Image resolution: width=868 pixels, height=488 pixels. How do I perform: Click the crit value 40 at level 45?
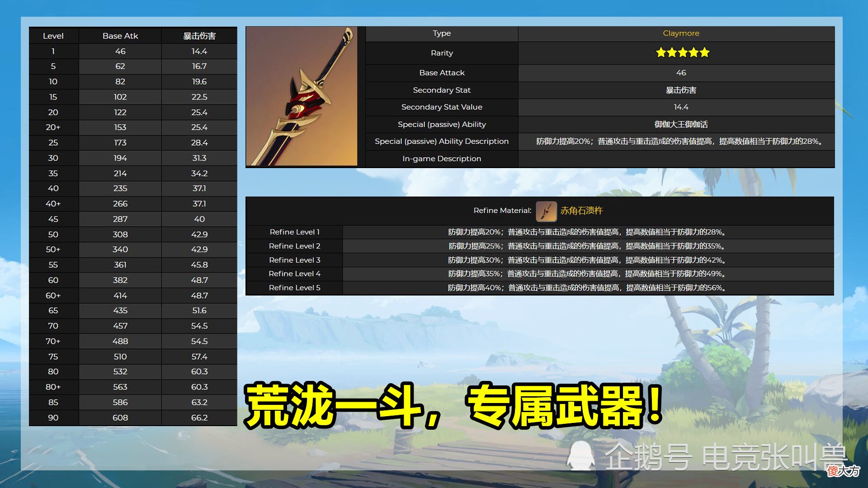click(x=199, y=219)
